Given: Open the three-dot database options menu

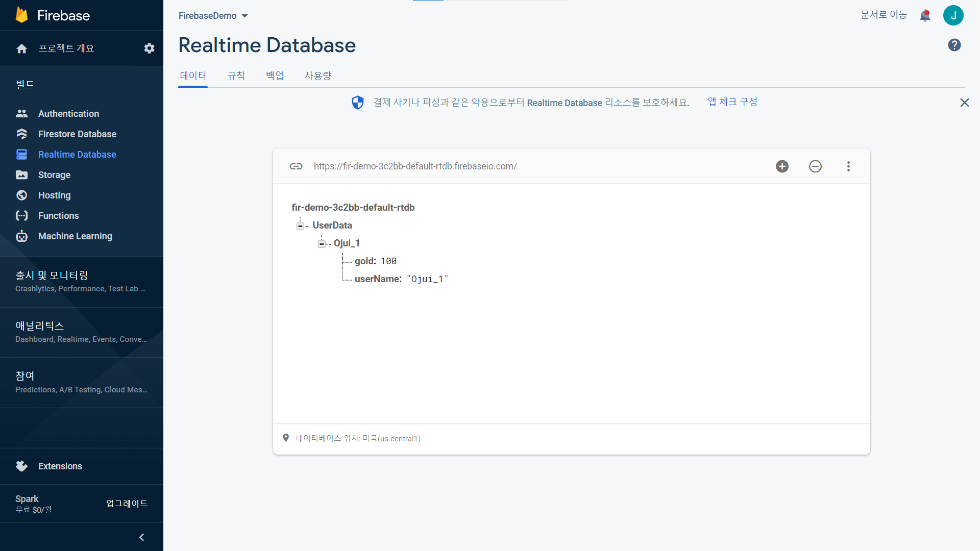Looking at the screenshot, I should pos(848,166).
